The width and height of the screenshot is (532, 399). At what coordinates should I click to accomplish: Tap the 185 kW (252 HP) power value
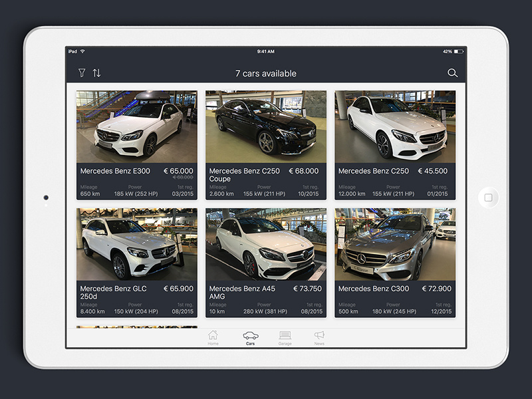136,194
